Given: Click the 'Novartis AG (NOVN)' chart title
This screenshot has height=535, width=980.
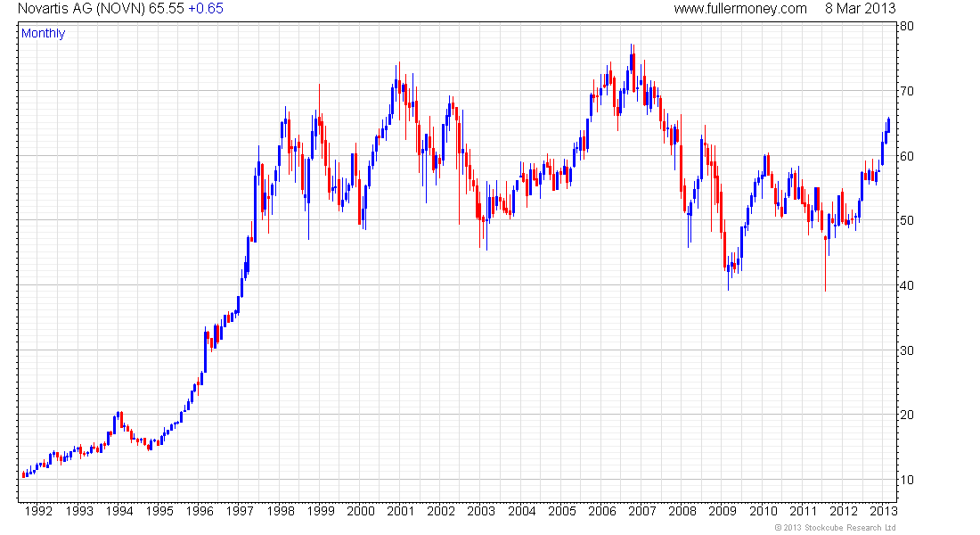Looking at the screenshot, I should pos(81,9).
